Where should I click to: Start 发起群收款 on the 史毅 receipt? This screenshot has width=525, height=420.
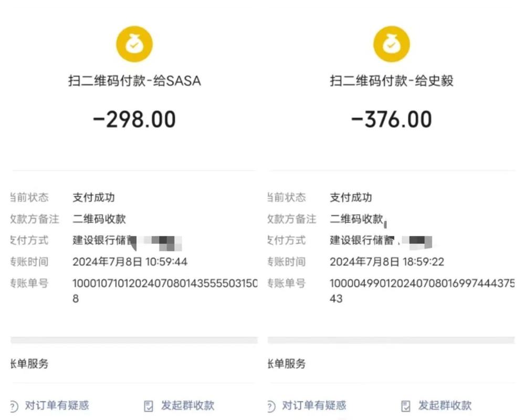(x=445, y=405)
